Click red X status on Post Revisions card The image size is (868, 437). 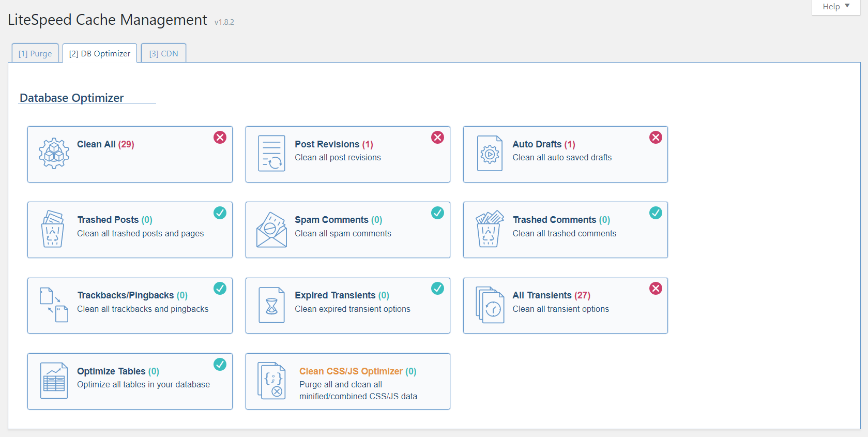click(437, 137)
